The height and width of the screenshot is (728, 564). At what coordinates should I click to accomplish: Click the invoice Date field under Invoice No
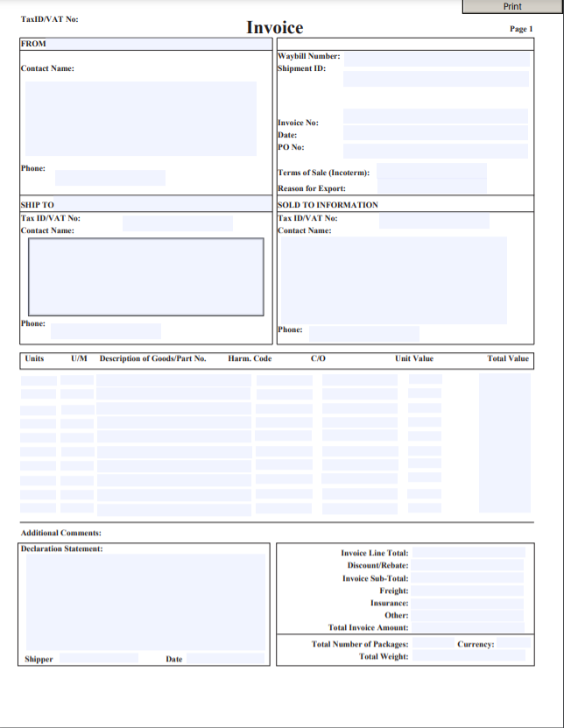click(x=435, y=133)
